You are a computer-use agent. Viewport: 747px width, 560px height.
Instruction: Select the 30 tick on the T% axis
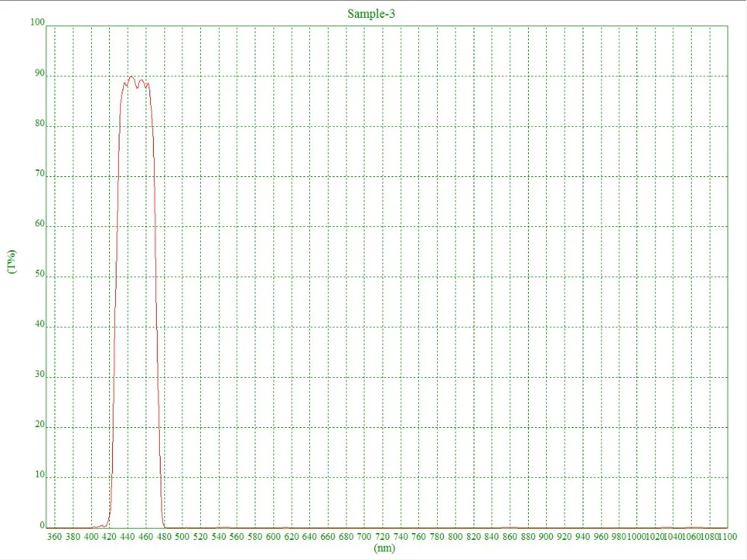pos(40,374)
